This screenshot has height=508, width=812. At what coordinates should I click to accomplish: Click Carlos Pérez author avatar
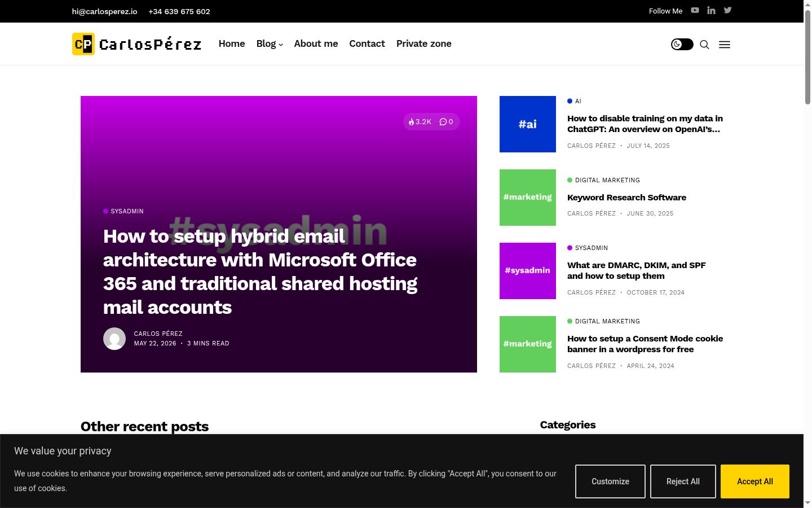[114, 339]
